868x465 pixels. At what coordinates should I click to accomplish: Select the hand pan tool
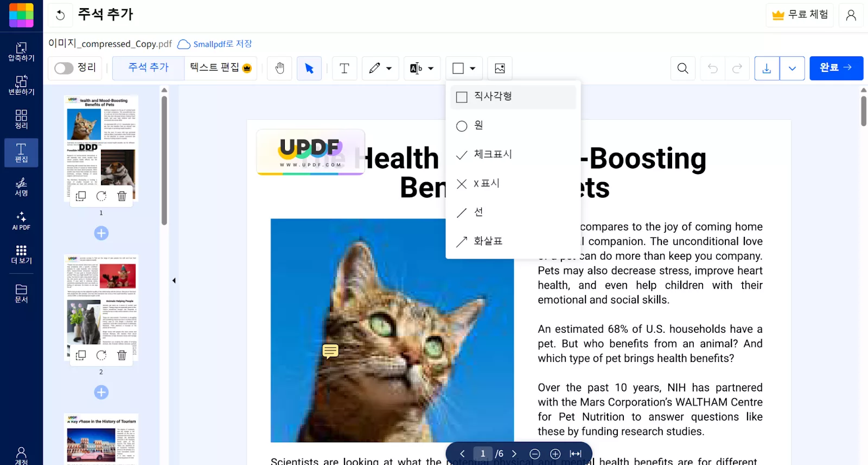(279, 68)
